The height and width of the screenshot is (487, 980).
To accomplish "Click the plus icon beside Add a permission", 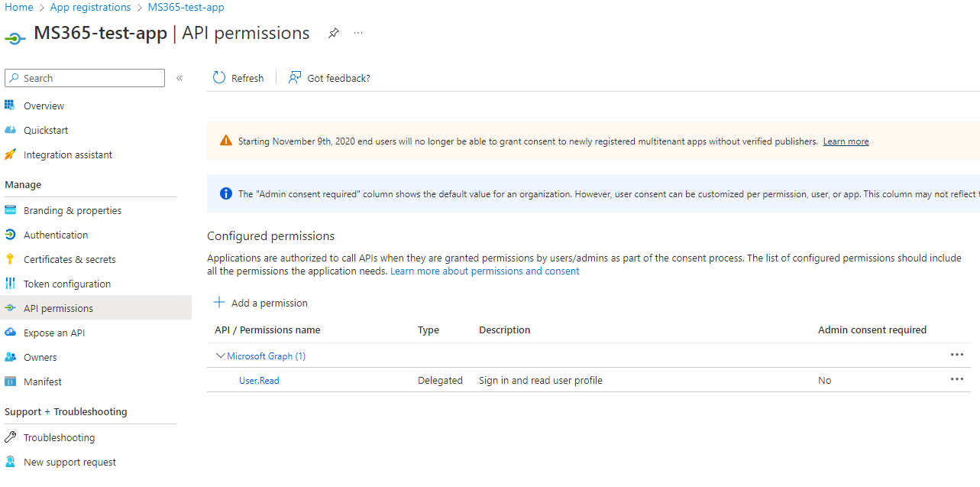I will tap(219, 302).
